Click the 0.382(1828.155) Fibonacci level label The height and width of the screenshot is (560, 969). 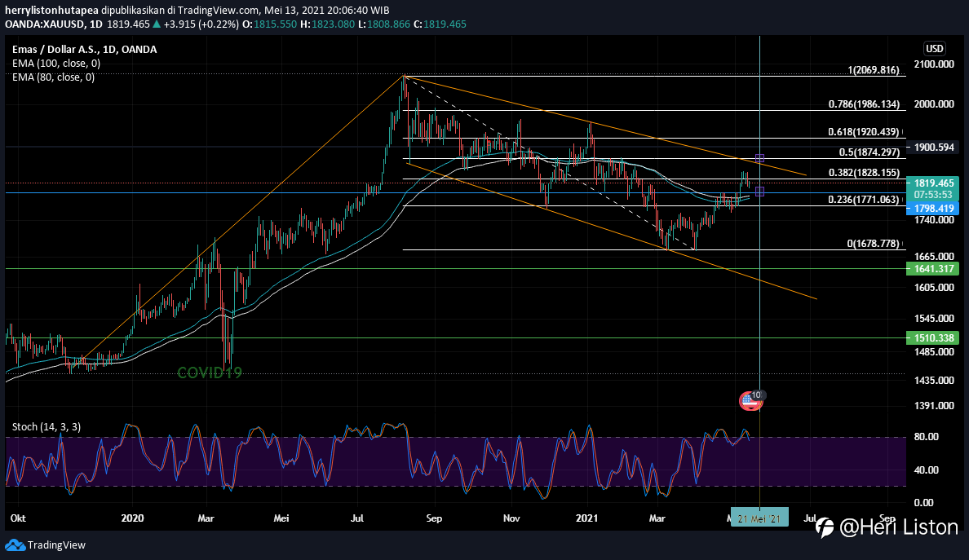click(x=864, y=173)
